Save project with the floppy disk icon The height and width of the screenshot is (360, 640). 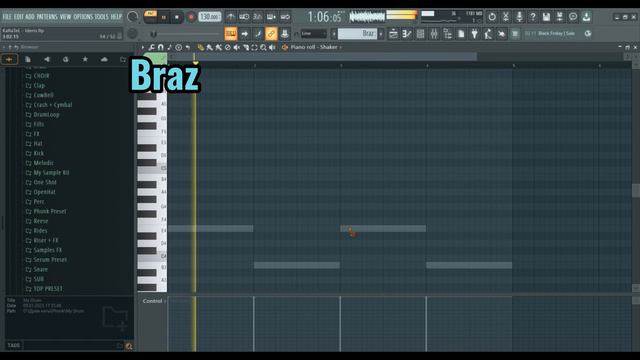coord(546,17)
